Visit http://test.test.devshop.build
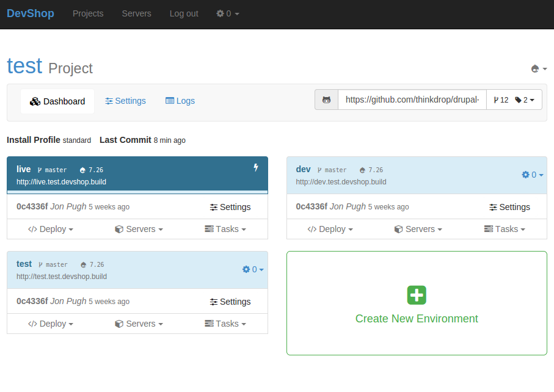This screenshot has height=392, width=554. click(x=62, y=277)
